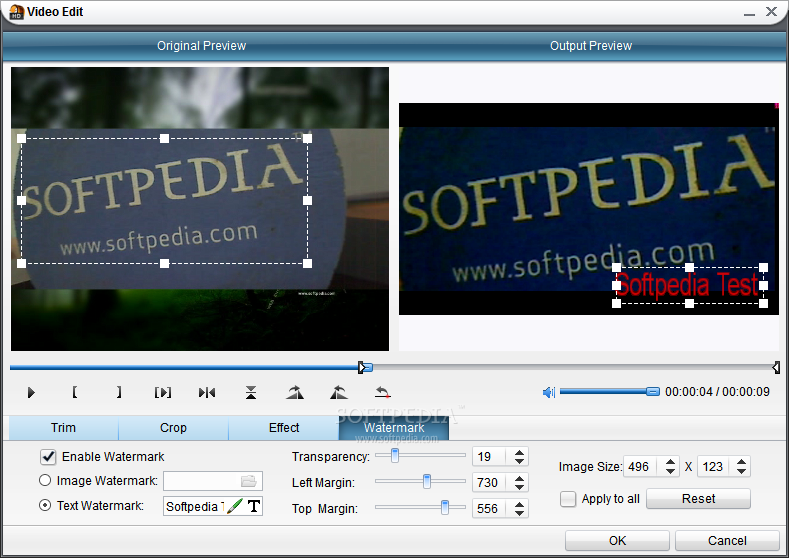
Task: Click the undo arrow icon
Action: click(383, 392)
